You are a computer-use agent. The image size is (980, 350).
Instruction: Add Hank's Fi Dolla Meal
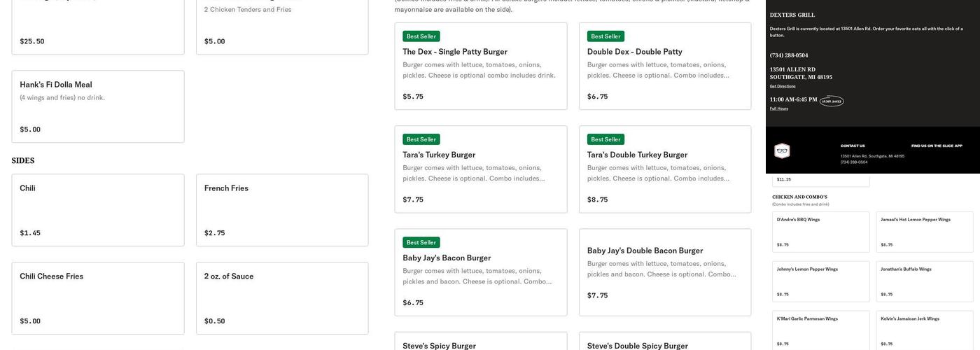[98, 106]
